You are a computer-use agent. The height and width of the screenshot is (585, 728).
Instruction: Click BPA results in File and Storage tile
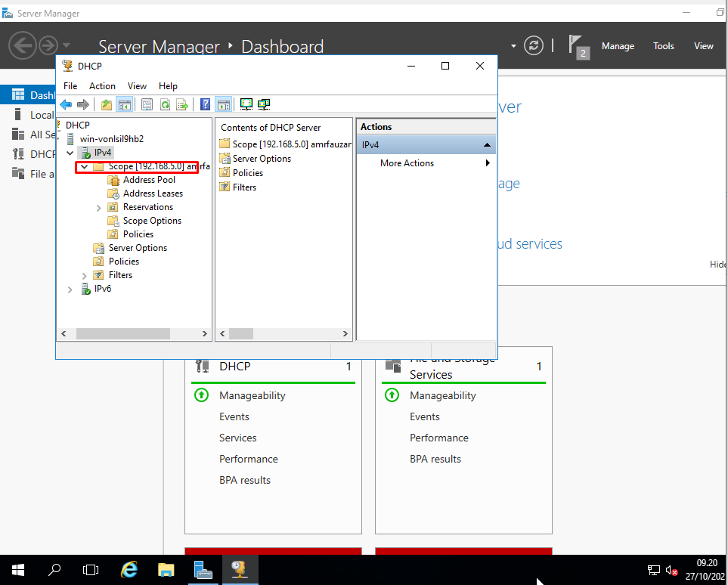(x=435, y=459)
